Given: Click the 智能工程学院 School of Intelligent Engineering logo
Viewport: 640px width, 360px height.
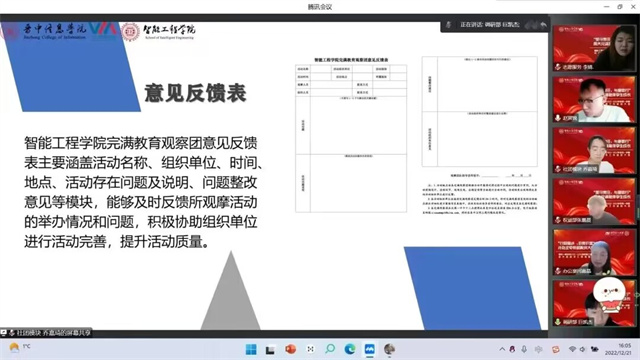Looking at the screenshot, I should click(158, 31).
